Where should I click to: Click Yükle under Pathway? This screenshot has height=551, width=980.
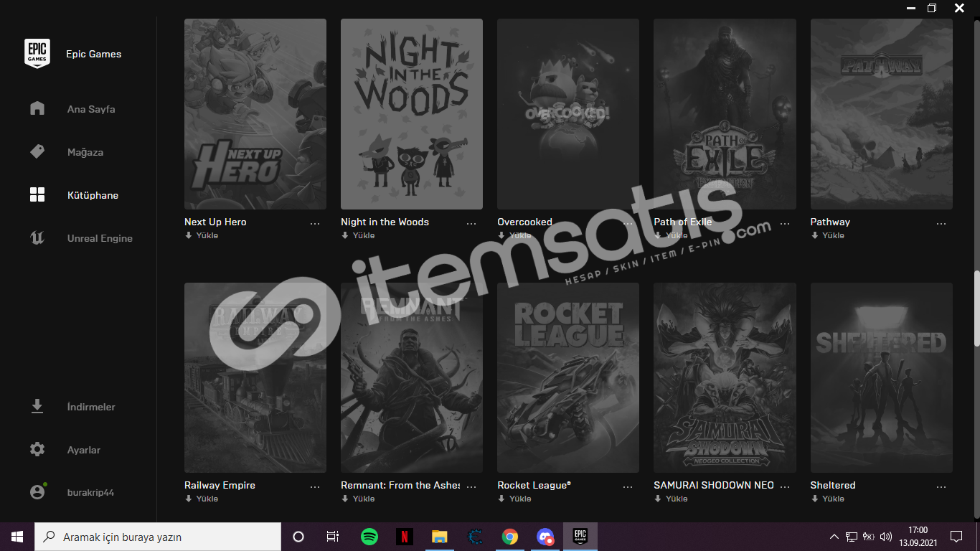point(828,235)
